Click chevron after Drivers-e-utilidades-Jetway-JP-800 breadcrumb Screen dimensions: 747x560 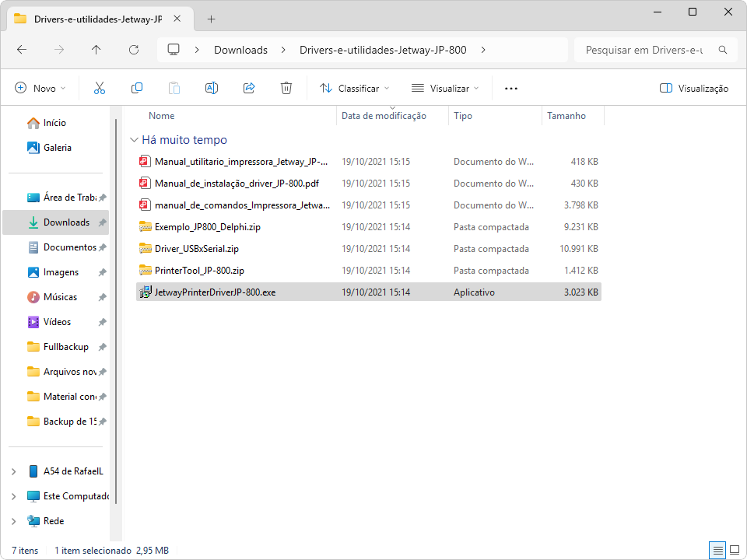pos(483,50)
